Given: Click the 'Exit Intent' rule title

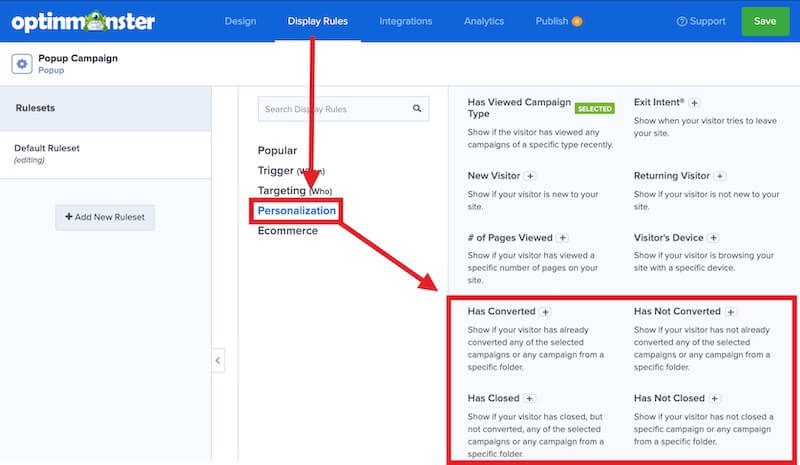Looking at the screenshot, I should coord(659,102).
